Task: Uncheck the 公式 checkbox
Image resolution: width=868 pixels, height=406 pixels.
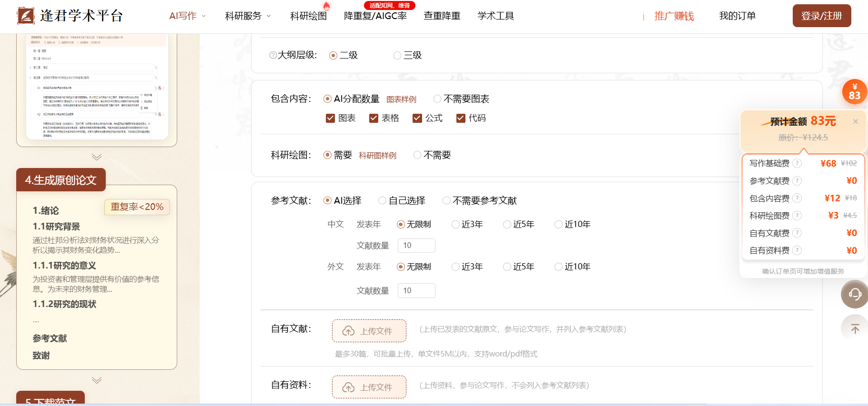Action: [x=417, y=118]
